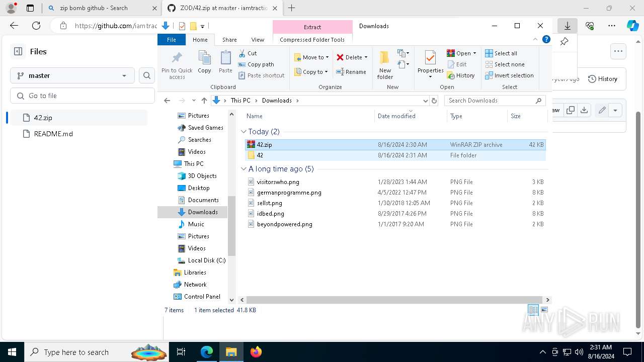Click GitHub file search magnifier button
This screenshot has height=362, width=644.
(x=147, y=75)
